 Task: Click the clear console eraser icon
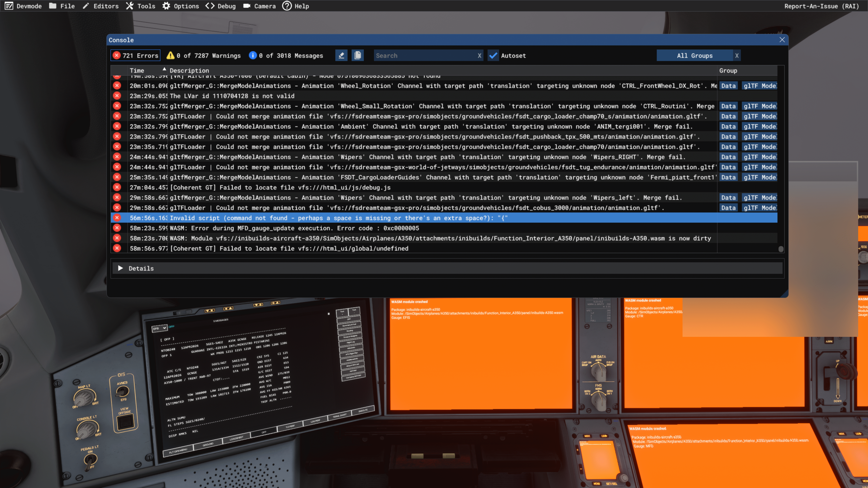coord(341,56)
